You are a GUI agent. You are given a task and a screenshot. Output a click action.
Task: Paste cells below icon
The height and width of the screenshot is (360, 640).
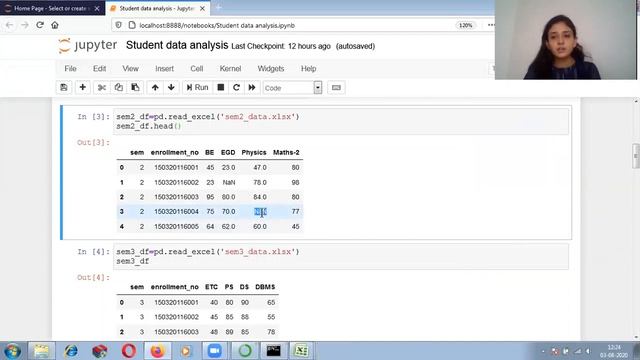[x=135, y=87]
